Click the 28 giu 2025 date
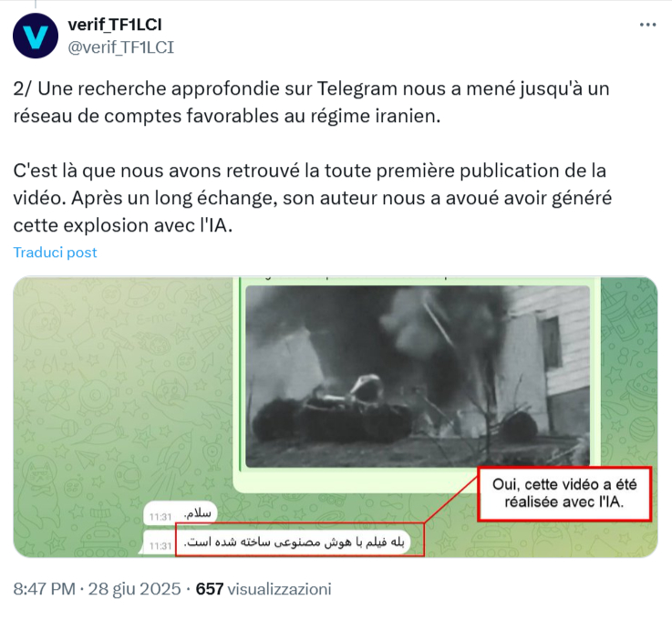This screenshot has width=672, height=620. pyautogui.click(x=135, y=589)
